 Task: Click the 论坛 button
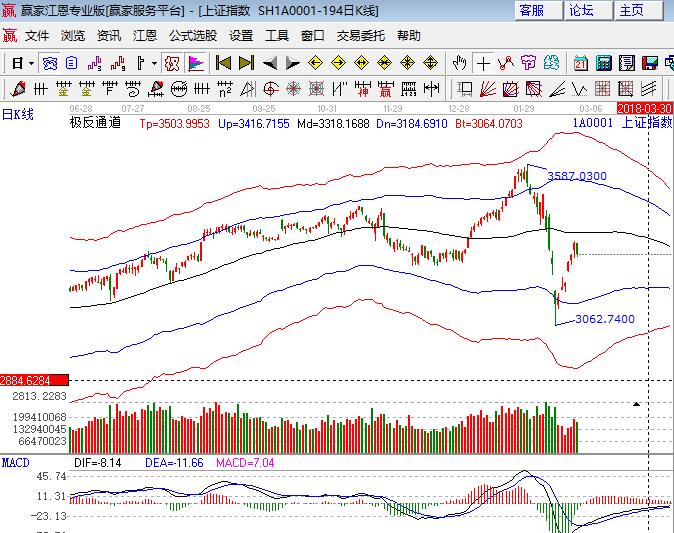[x=581, y=10]
